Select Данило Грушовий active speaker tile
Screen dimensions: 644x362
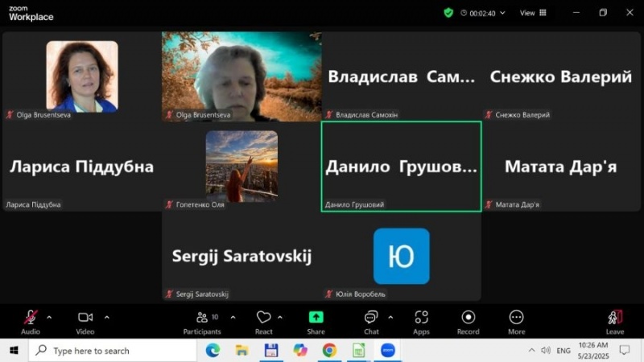point(401,167)
